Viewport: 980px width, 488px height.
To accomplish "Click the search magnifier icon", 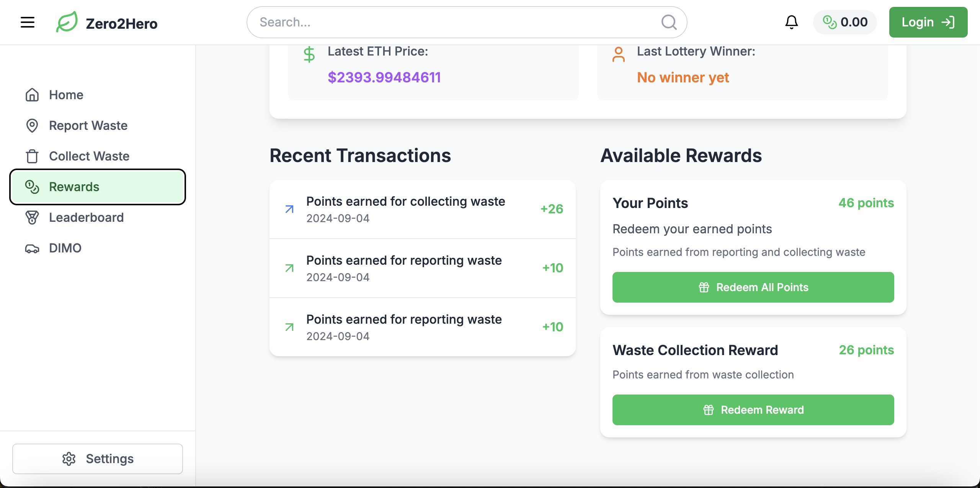I will click(x=669, y=22).
